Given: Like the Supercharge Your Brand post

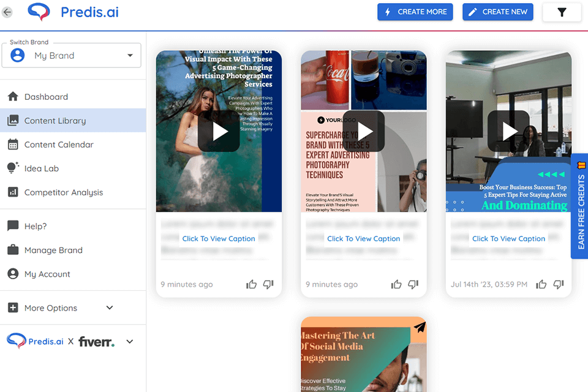Looking at the screenshot, I should tap(396, 284).
